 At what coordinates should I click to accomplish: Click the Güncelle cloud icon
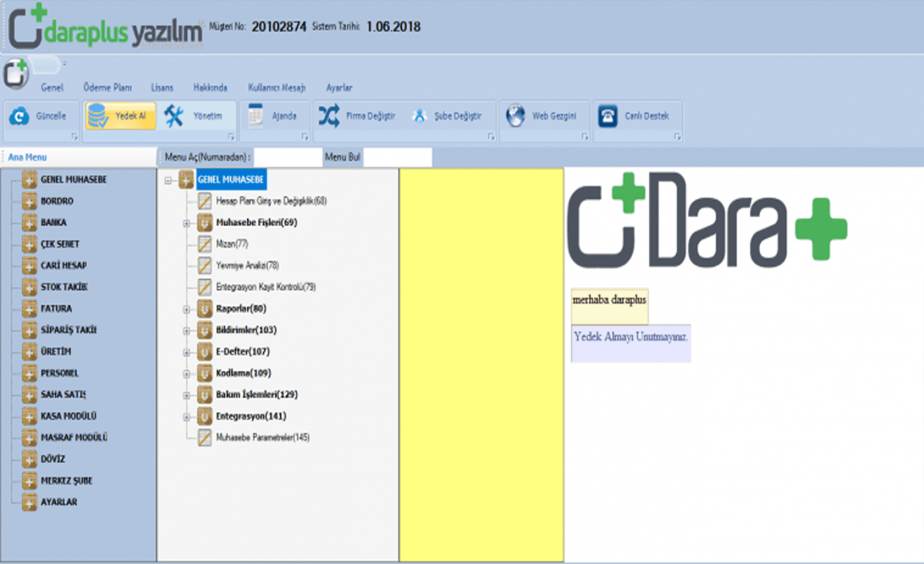coord(19,116)
